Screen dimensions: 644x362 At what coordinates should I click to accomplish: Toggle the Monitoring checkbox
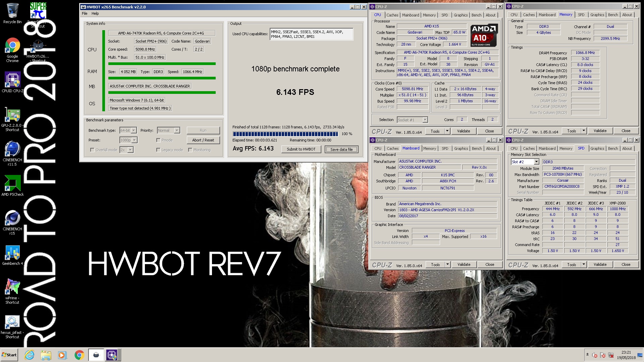pyautogui.click(x=190, y=150)
